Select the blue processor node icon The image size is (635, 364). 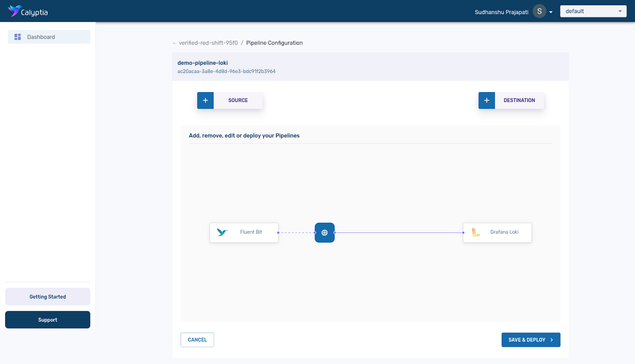pyautogui.click(x=325, y=233)
